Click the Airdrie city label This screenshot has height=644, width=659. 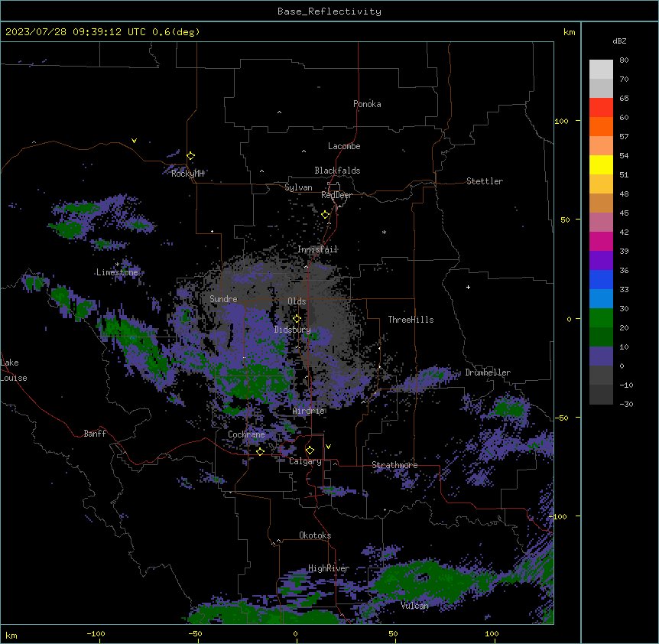309,411
